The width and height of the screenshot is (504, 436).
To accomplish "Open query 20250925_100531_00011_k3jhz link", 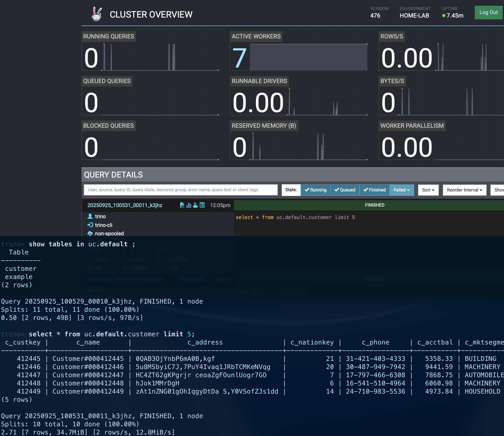I will pyautogui.click(x=125, y=205).
